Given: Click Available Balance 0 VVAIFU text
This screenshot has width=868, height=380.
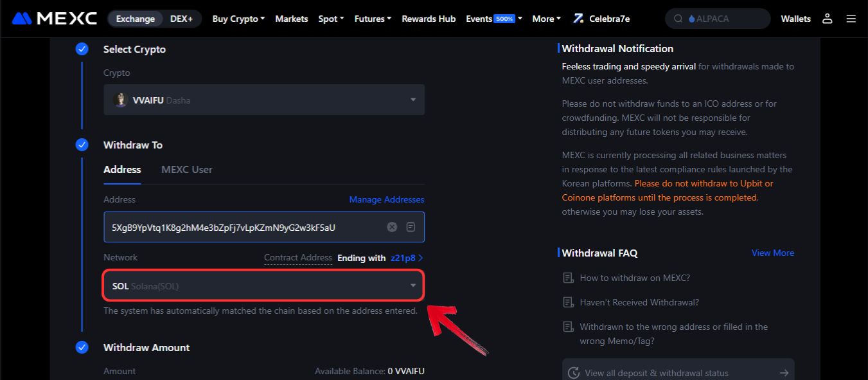Looking at the screenshot, I should pos(369,371).
